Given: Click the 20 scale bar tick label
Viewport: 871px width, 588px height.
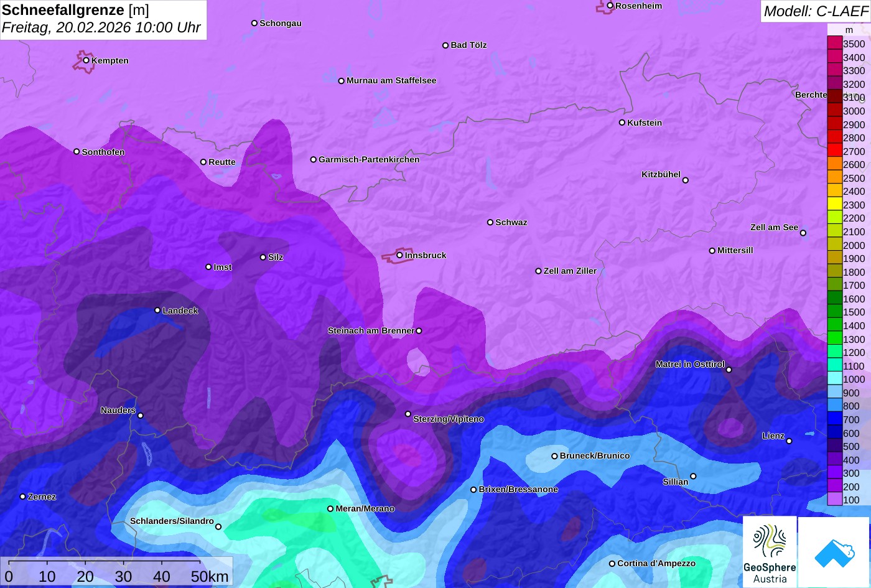Looking at the screenshot, I should (85, 576).
